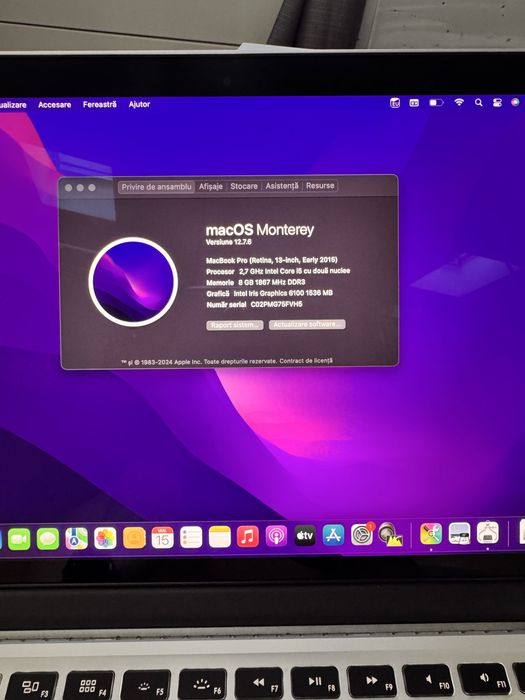Open Spotlight search in menu bar
This screenshot has width=525, height=700.
(479, 102)
